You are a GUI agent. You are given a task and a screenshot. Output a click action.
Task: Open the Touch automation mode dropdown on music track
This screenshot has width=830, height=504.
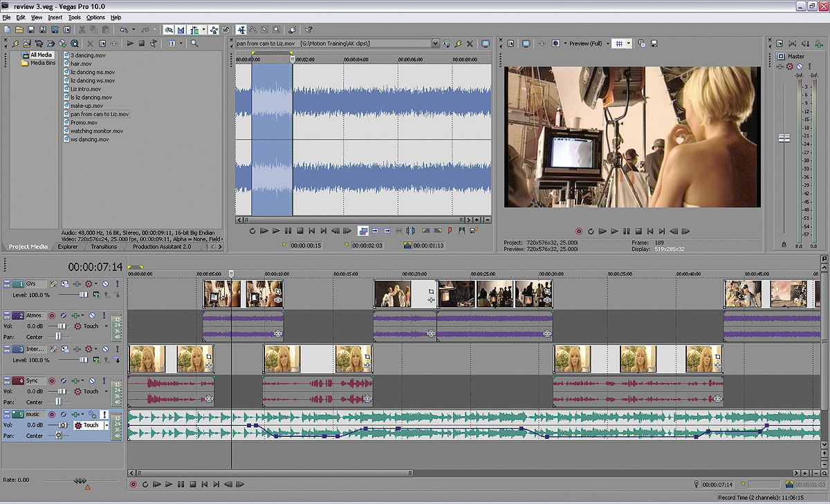coord(107,425)
